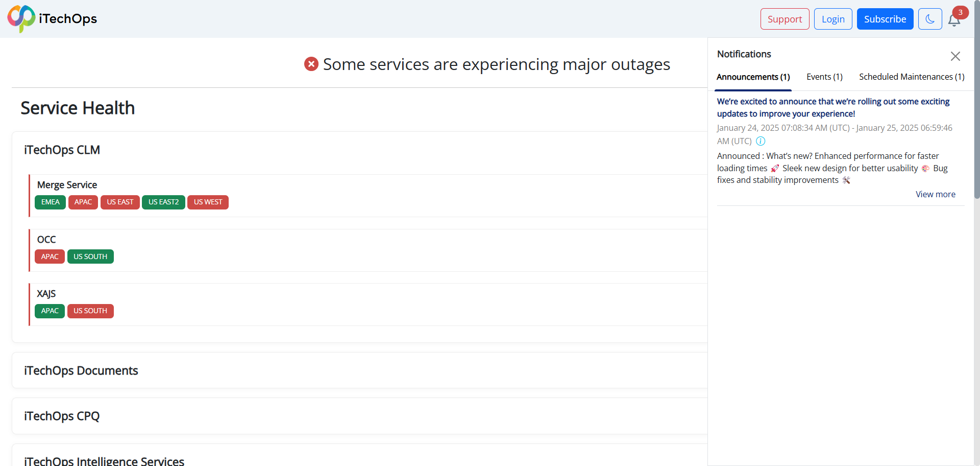
Task: Open the announcement headline about exciting updates
Action: point(833,108)
